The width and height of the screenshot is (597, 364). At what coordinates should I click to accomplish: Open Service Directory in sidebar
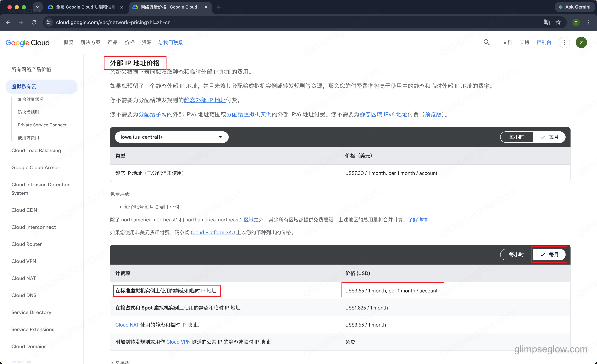click(31, 312)
